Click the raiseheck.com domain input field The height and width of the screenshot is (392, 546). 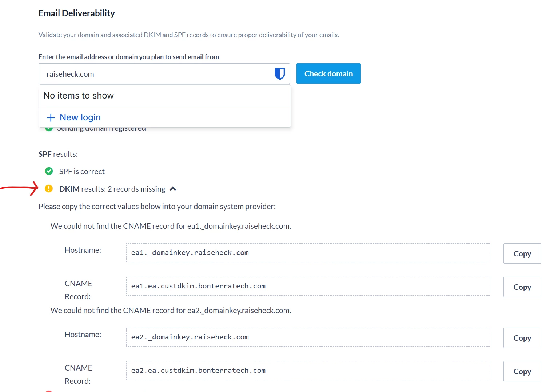[164, 74]
